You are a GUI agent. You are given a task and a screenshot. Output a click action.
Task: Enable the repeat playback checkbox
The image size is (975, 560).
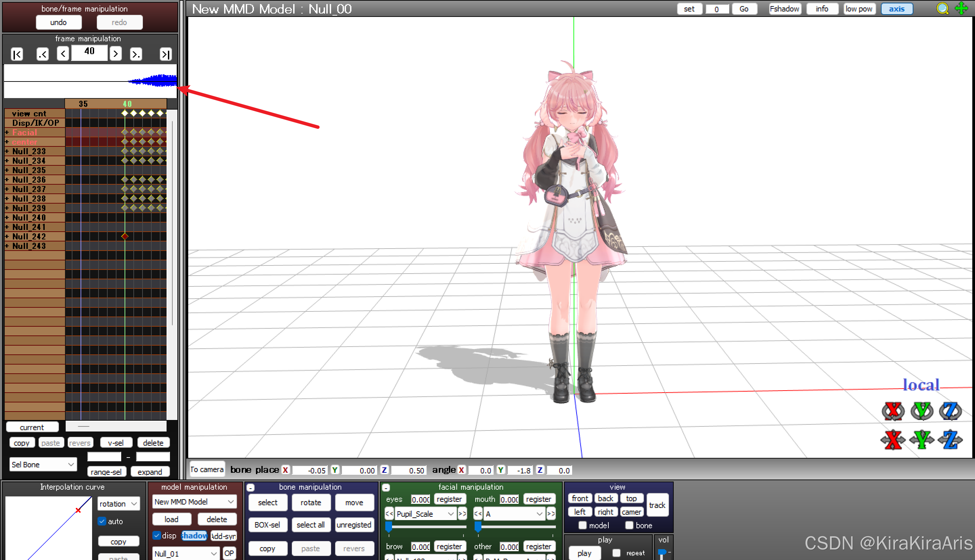pos(616,553)
